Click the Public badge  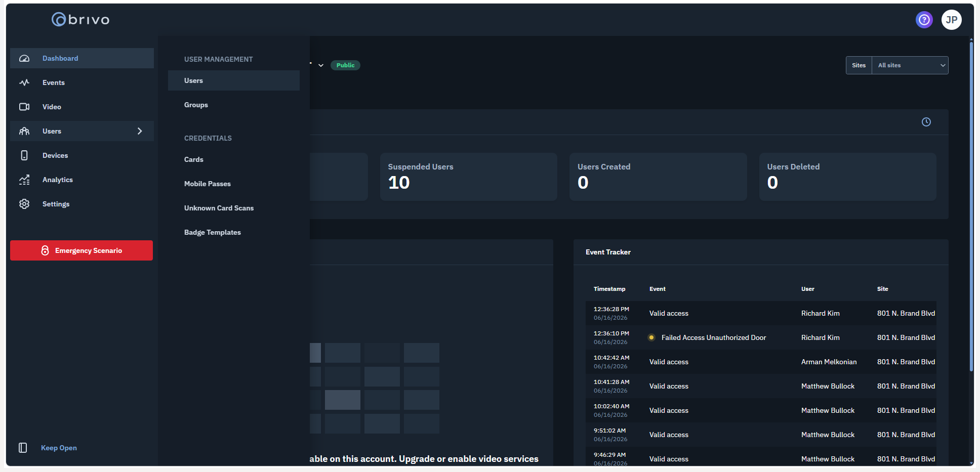click(345, 65)
